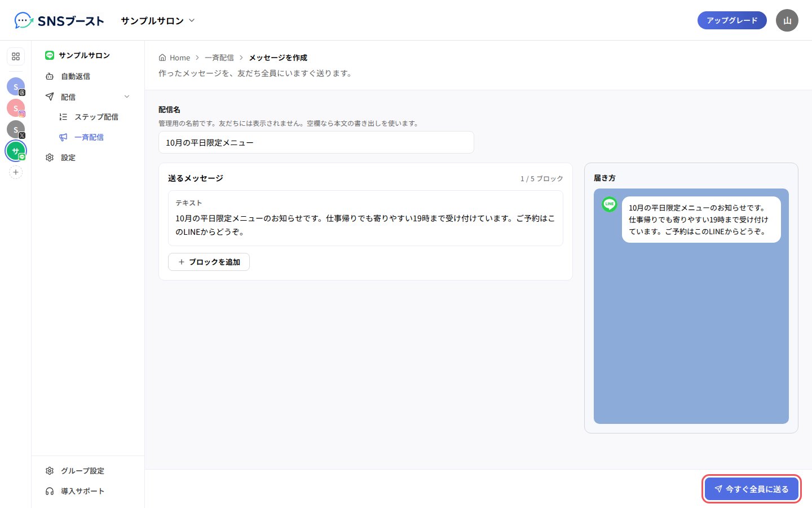Screen dimensions: 812x508
Task: Open the サンプルサロン workspace dropdown
Action: point(158,21)
